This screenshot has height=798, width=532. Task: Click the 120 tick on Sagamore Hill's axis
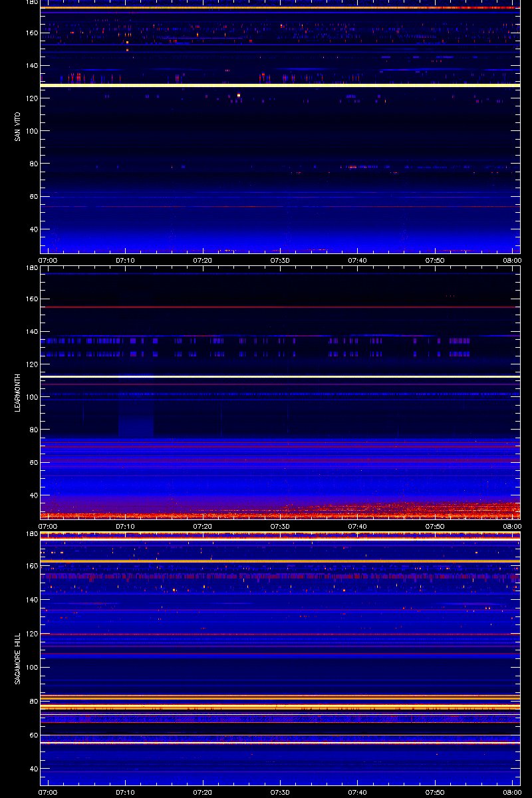coord(32,634)
